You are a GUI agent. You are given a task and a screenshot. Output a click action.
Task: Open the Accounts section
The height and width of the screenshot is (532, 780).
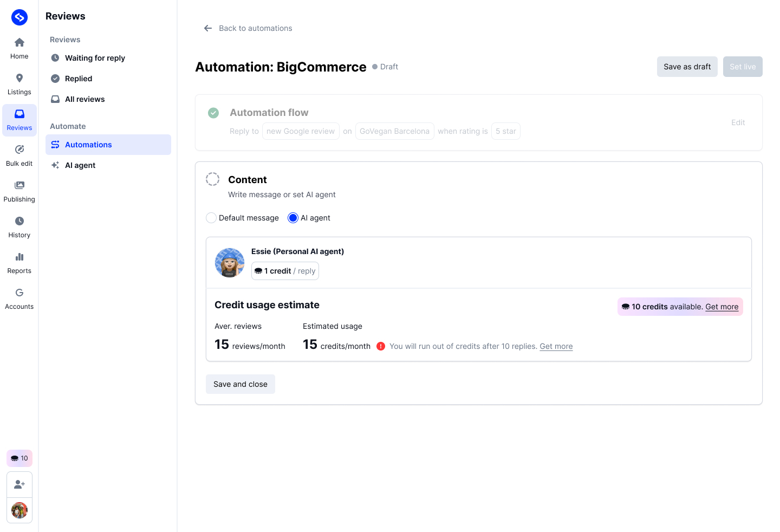point(19,299)
